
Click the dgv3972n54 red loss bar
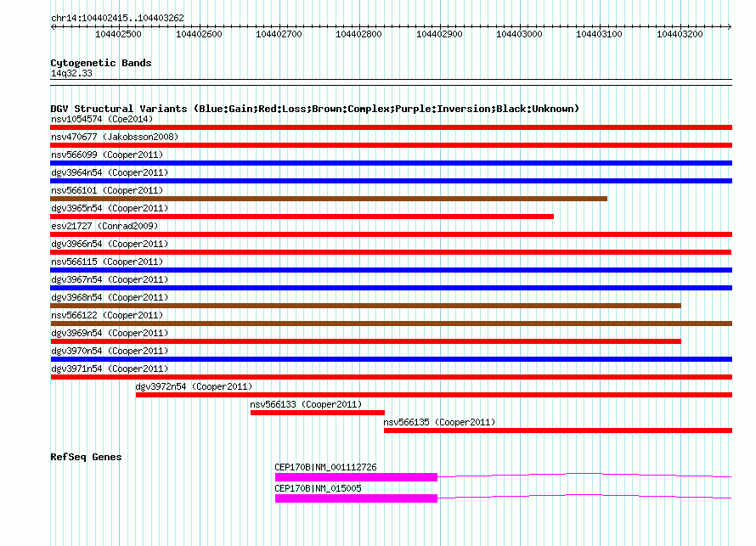point(434,395)
